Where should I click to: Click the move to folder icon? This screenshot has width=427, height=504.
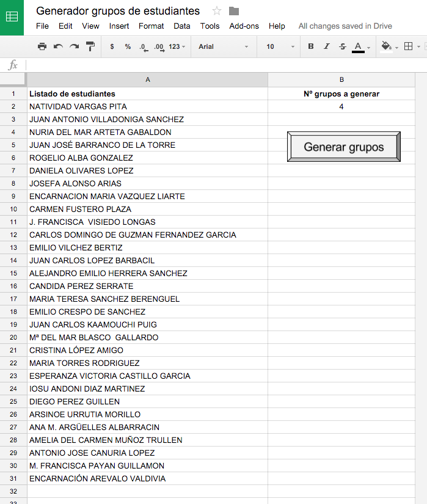233,11
